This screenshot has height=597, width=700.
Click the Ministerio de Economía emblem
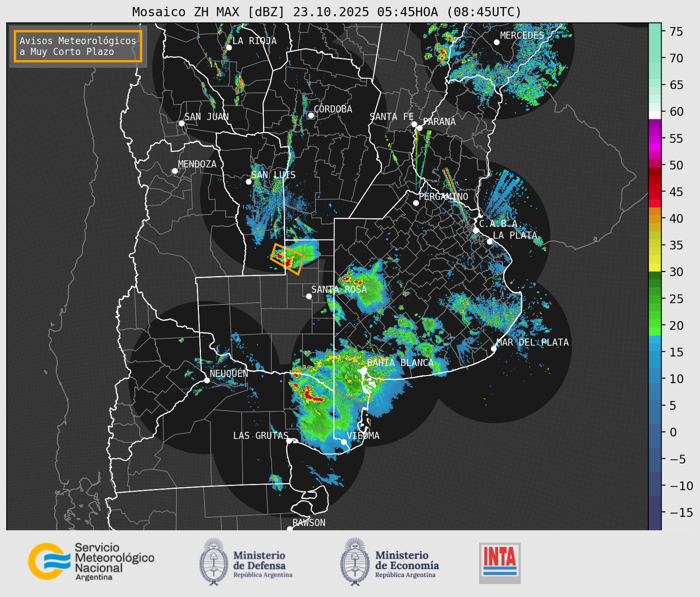tap(355, 562)
